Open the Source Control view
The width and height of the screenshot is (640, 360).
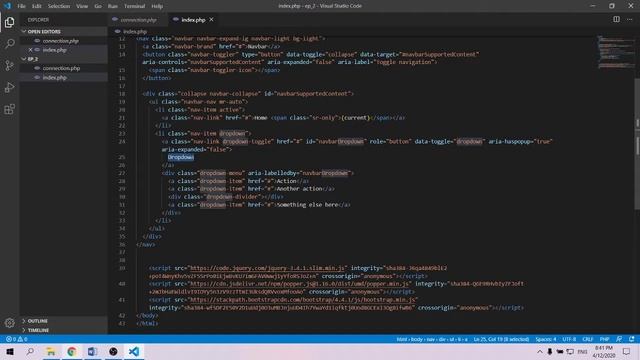[9, 65]
